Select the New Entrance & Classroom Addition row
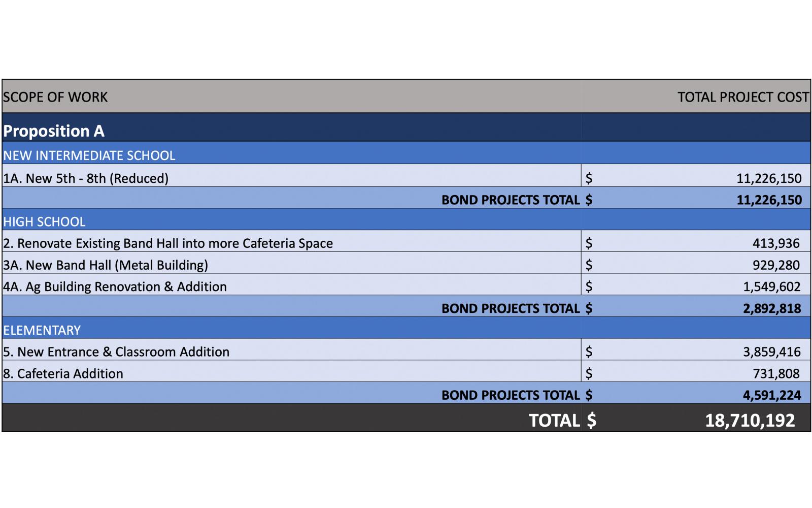 click(x=116, y=352)
